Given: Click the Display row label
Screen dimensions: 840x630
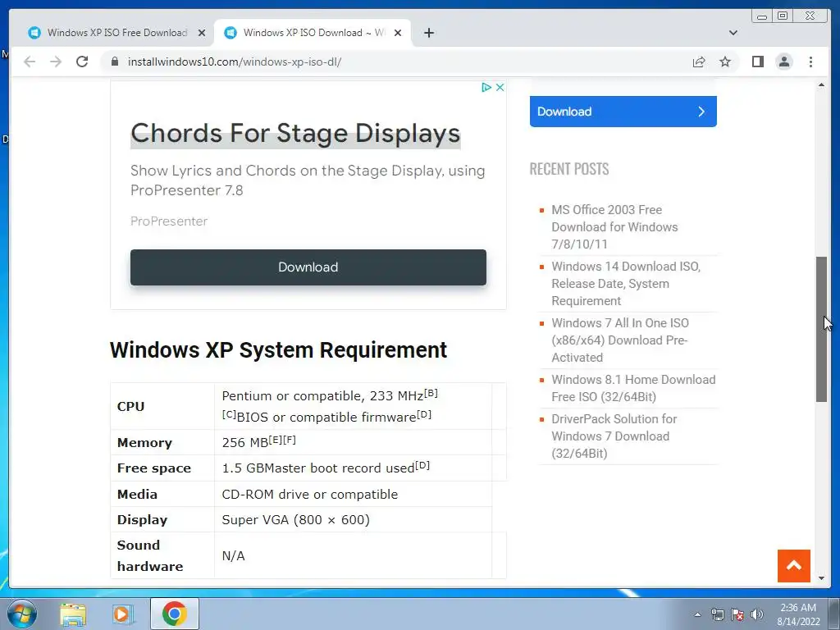Looking at the screenshot, I should (142, 520).
